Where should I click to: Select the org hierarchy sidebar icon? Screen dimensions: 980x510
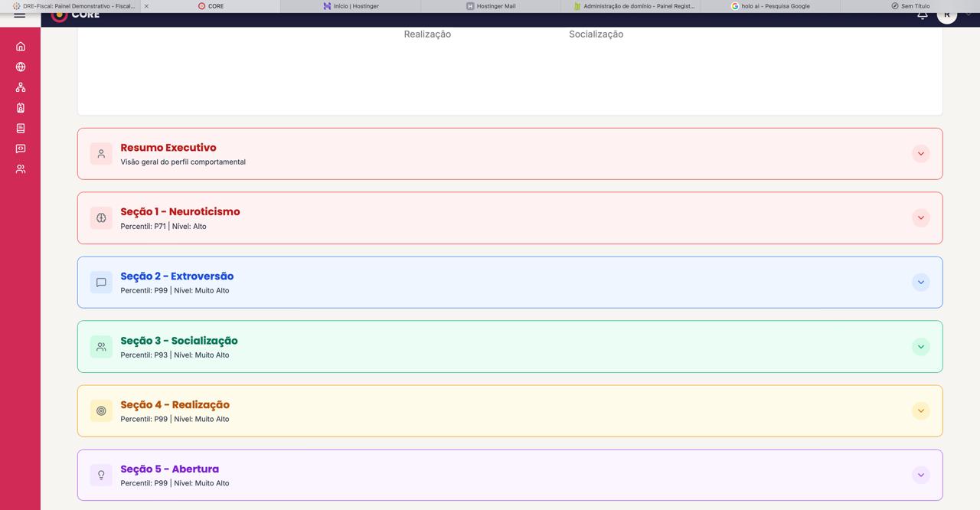(21, 87)
